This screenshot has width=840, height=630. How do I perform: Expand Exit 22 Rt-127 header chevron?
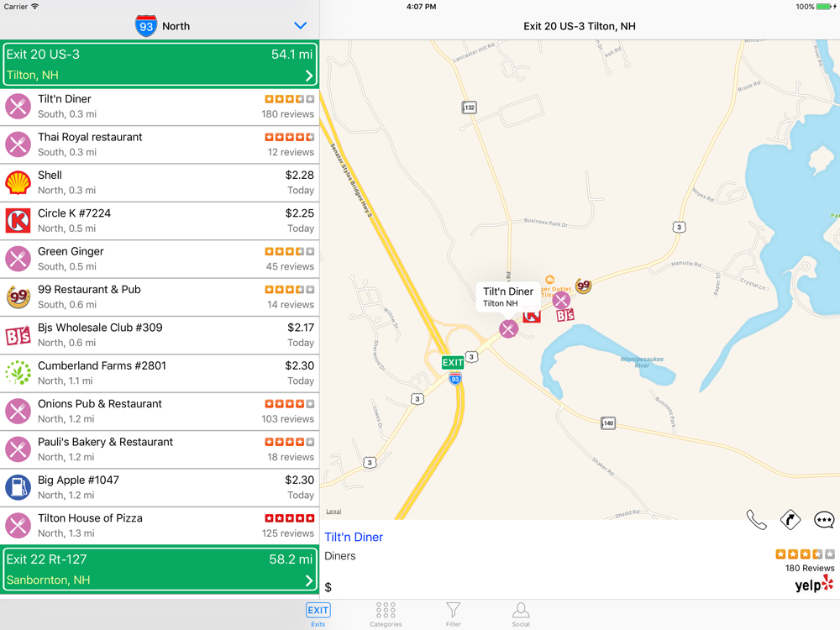pyautogui.click(x=309, y=580)
